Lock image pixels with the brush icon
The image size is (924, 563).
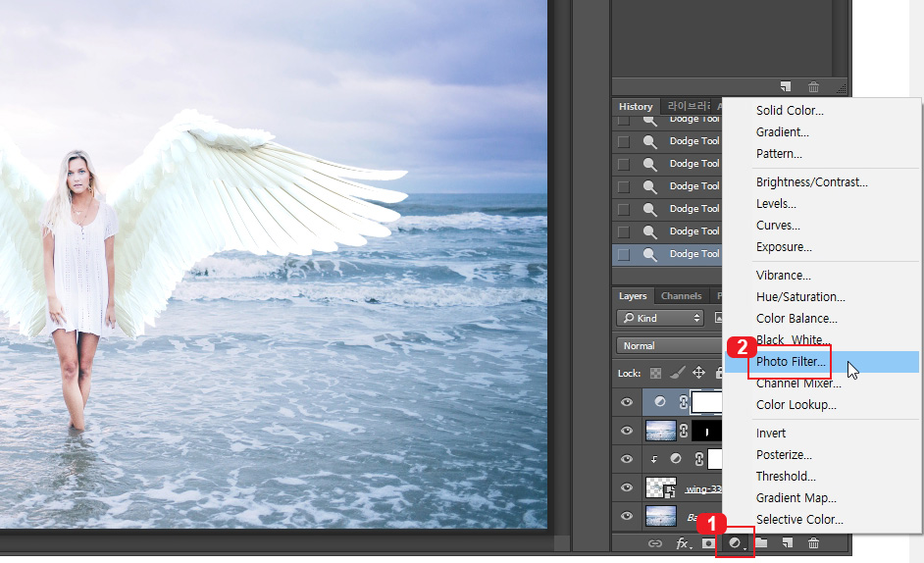click(x=677, y=373)
